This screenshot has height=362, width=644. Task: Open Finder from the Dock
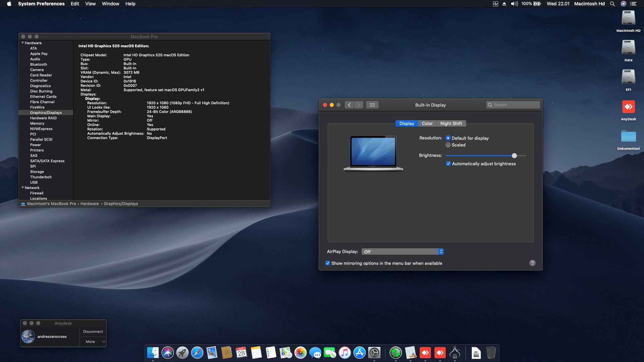pyautogui.click(x=153, y=353)
